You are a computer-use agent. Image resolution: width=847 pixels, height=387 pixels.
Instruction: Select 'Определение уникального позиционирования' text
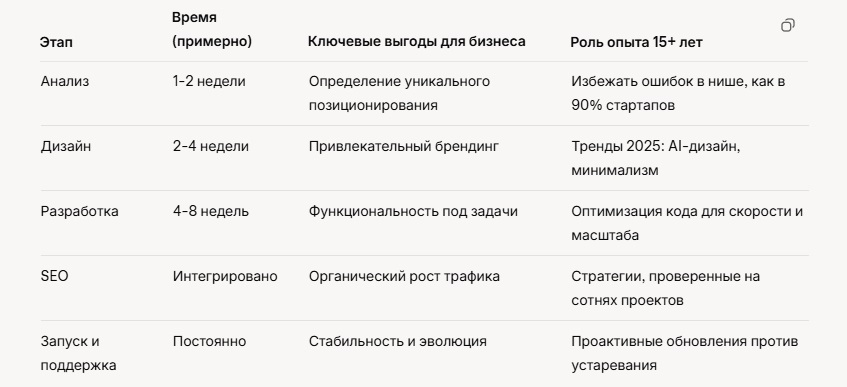pos(399,94)
